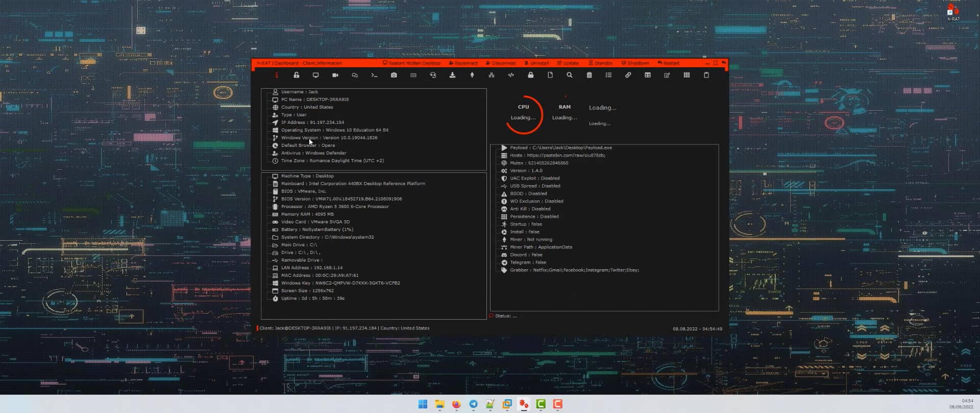Click the magnifying glass toolbar icon
The height and width of the screenshot is (413, 980).
570,75
